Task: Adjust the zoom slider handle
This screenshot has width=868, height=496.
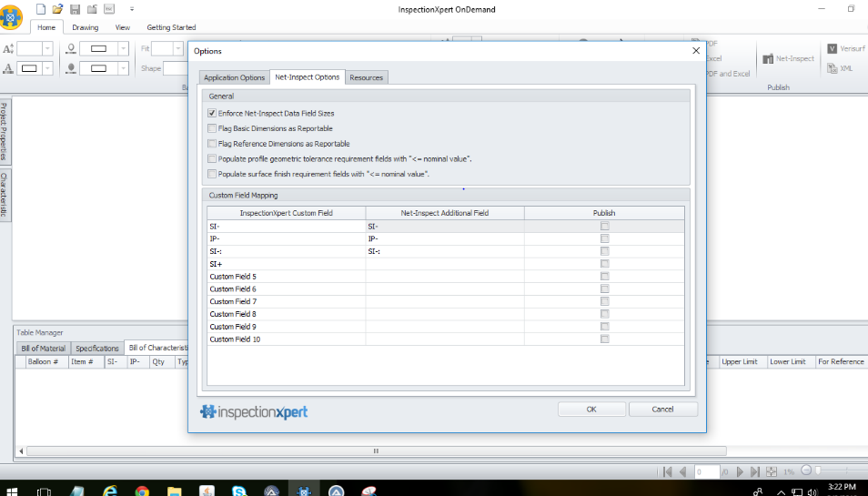Action: click(818, 470)
